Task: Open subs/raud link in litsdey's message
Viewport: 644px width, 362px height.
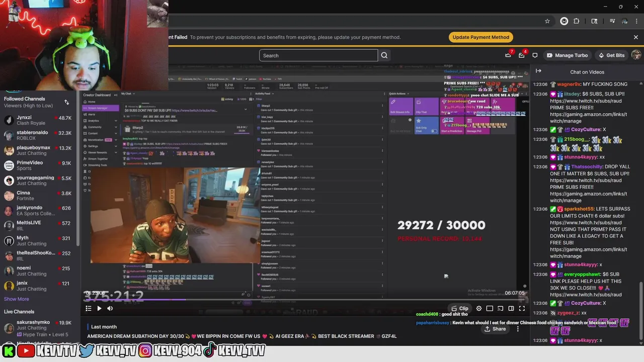Action: click(x=586, y=101)
